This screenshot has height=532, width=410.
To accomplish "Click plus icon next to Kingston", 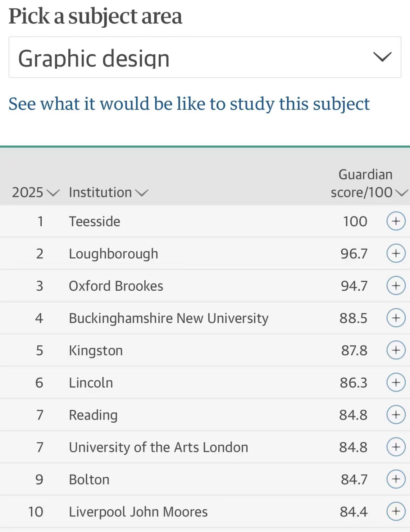I will point(396,350).
